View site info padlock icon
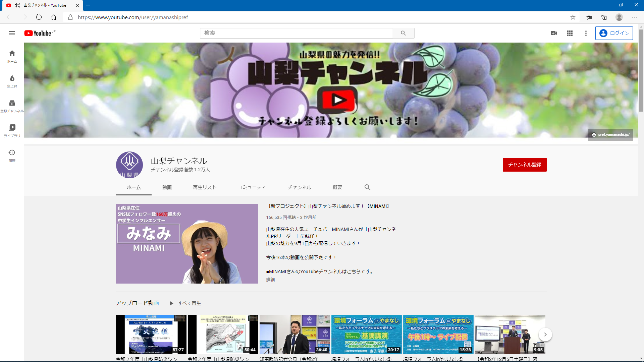The height and width of the screenshot is (362, 644). [x=70, y=17]
